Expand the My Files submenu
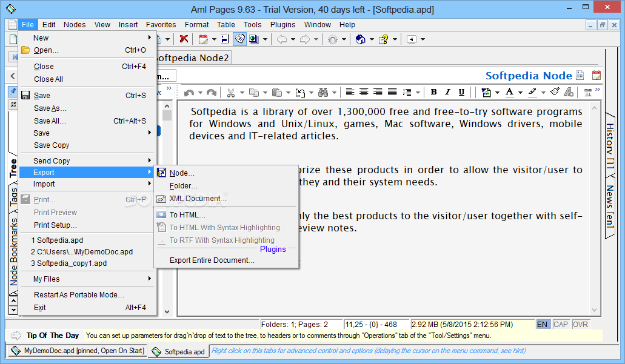 [87, 279]
